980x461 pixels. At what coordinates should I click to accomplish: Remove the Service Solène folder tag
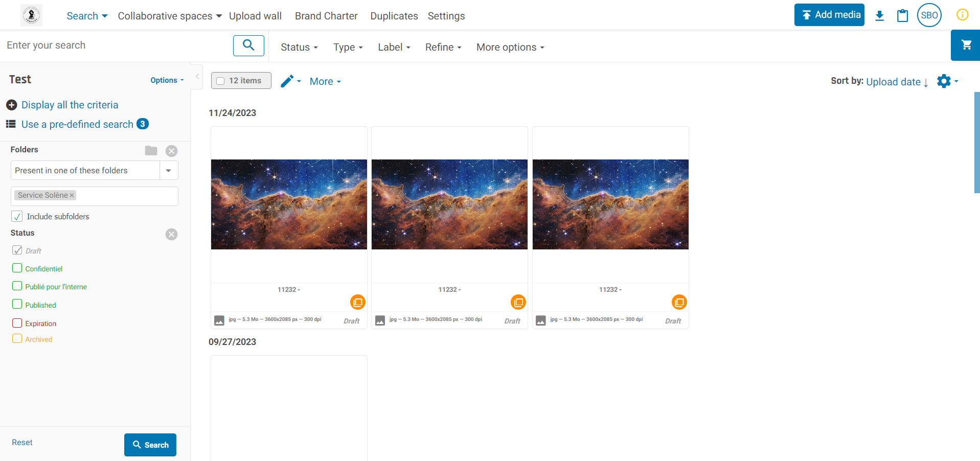coord(72,195)
